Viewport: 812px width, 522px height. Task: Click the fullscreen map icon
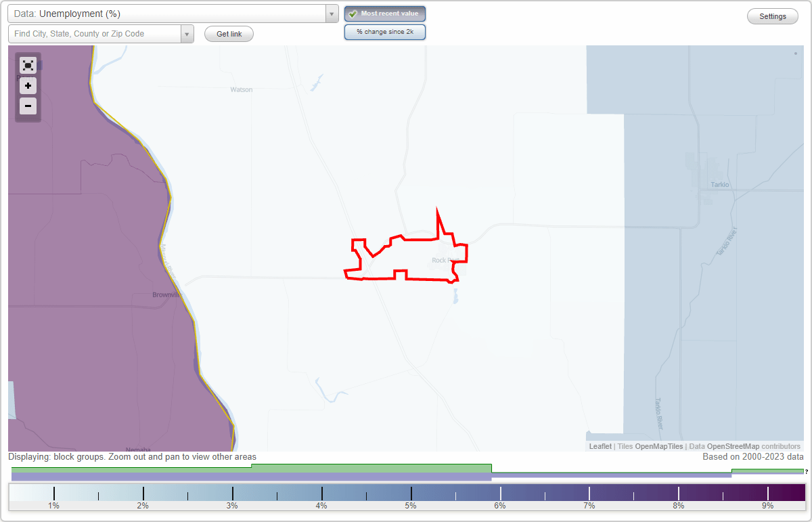28,65
